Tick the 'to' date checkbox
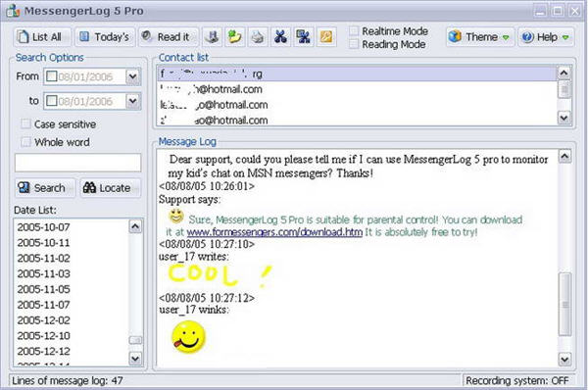This screenshot has height=390, width=588. tap(51, 101)
